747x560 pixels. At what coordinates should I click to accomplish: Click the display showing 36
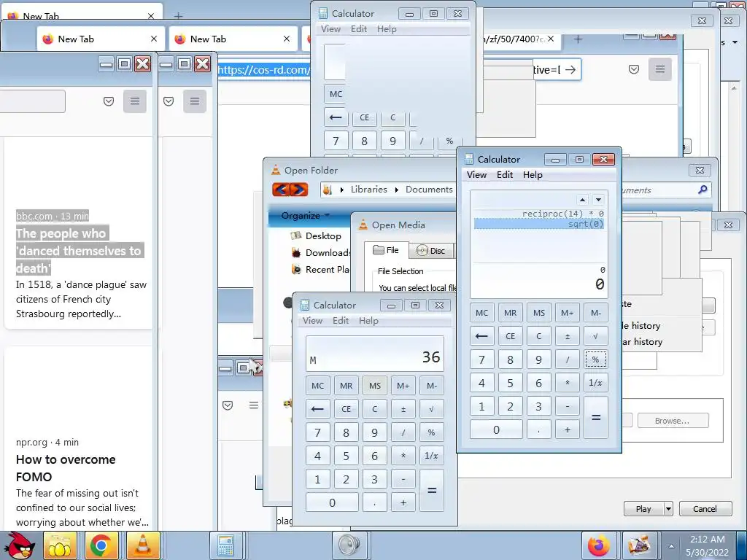click(x=375, y=354)
